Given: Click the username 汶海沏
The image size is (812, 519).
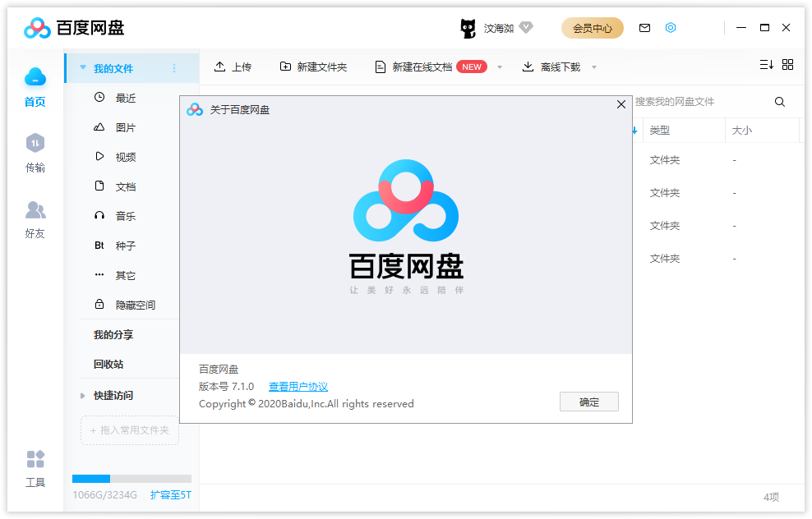Looking at the screenshot, I should click(498, 29).
